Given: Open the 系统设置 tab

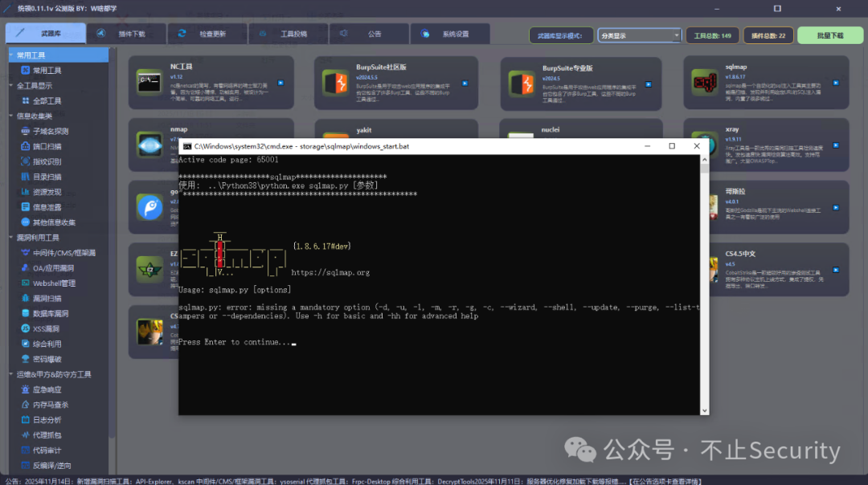Looking at the screenshot, I should [448, 35].
